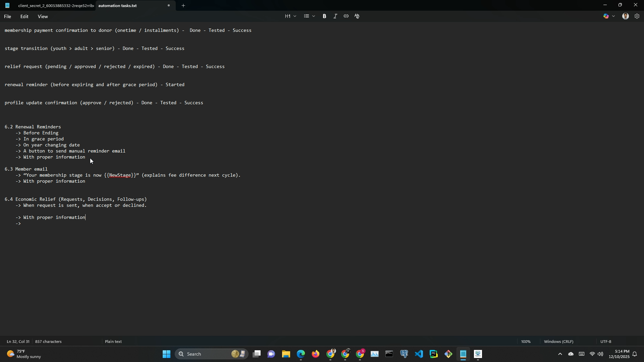This screenshot has width=644, height=362.
Task: Add a new tab with plus icon
Action: click(183, 5)
